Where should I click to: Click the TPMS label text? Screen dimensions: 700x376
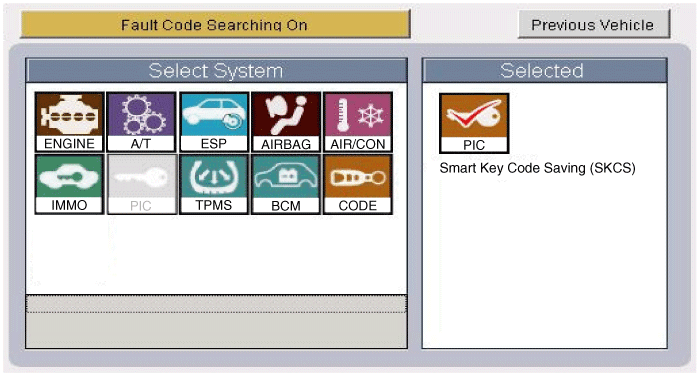click(x=214, y=205)
